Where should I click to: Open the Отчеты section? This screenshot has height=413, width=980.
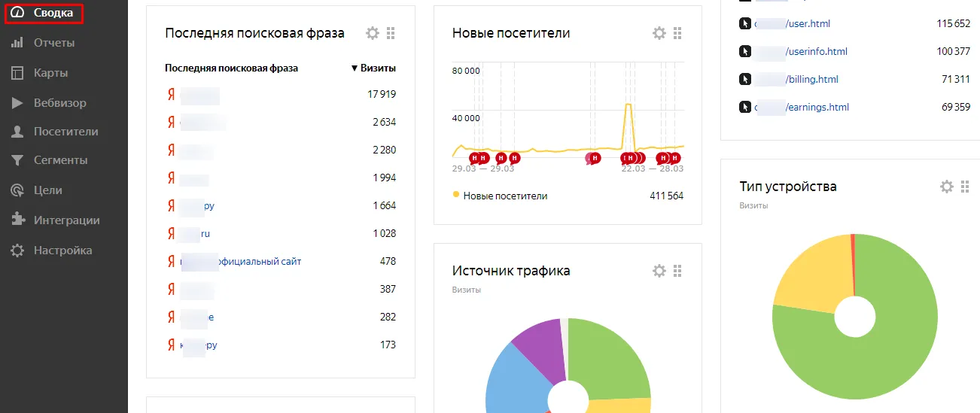point(53,43)
